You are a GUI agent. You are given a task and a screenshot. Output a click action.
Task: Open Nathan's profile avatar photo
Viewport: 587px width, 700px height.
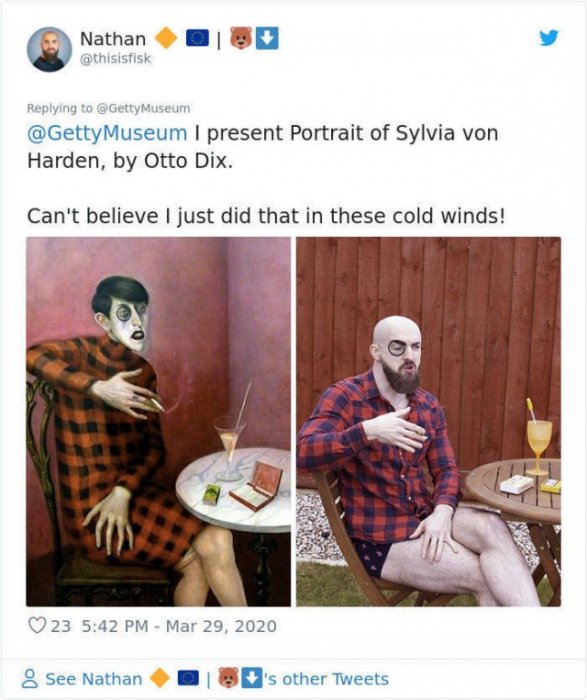coord(49,49)
